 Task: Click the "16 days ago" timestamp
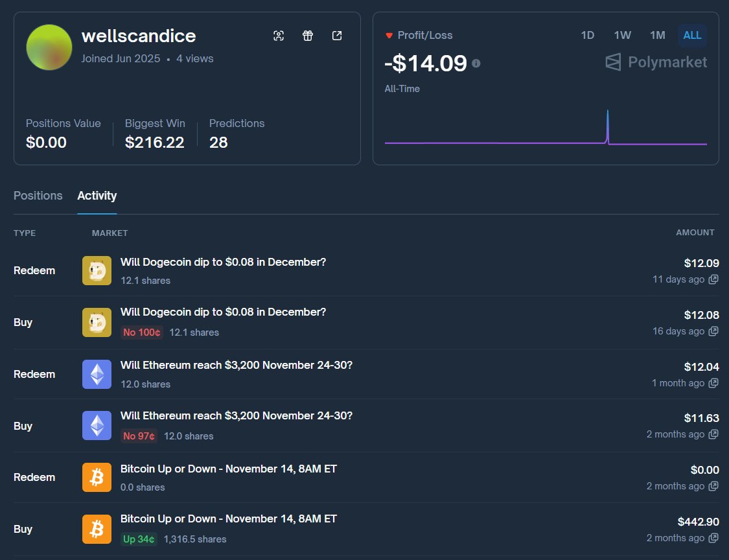[x=678, y=331]
